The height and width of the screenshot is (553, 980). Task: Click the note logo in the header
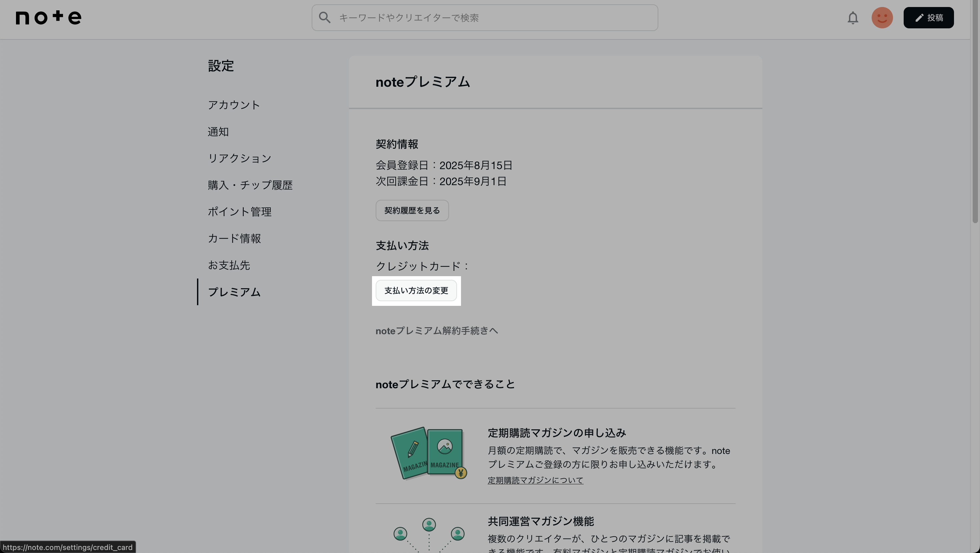48,17
